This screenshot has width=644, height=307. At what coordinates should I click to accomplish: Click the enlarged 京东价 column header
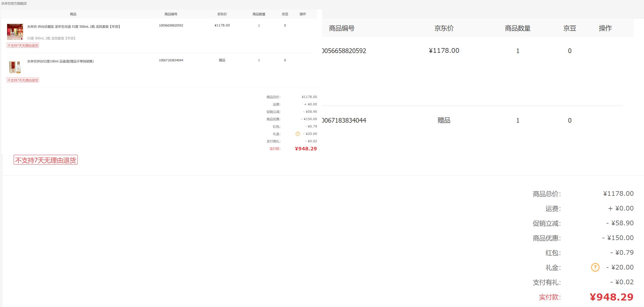[444, 28]
